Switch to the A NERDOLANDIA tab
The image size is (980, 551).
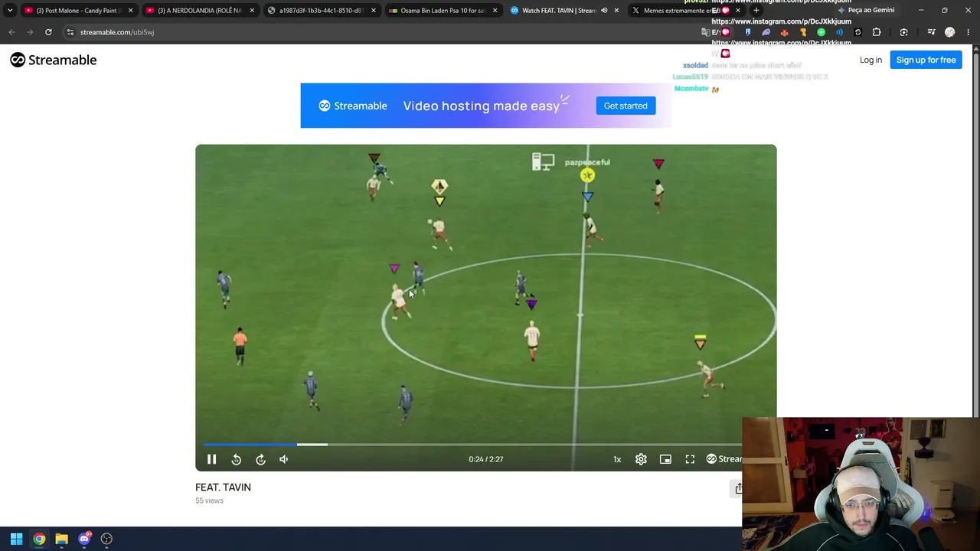pos(200,11)
